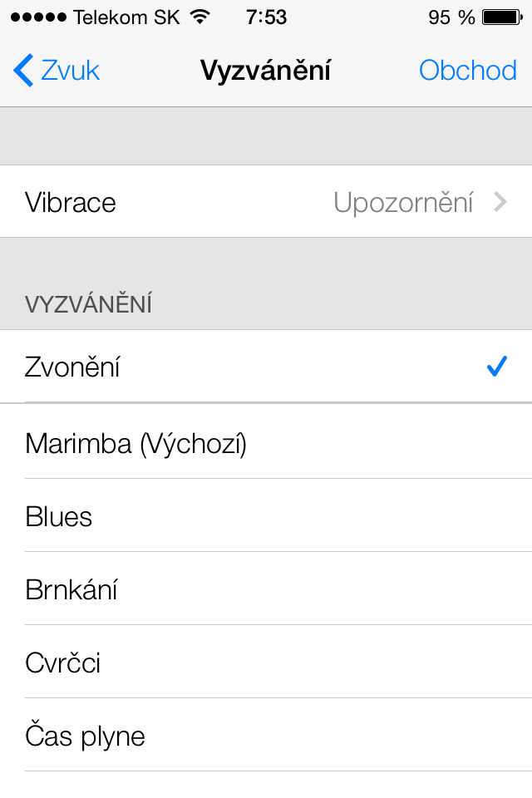
Task: Tap the cellular signal dots indicator
Action: click(x=38, y=17)
